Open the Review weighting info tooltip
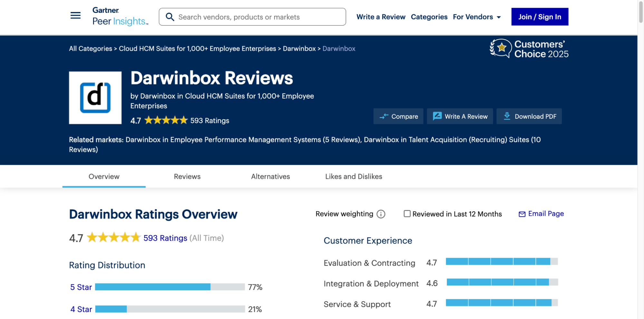Image resolution: width=644 pixels, height=319 pixels. (x=380, y=214)
